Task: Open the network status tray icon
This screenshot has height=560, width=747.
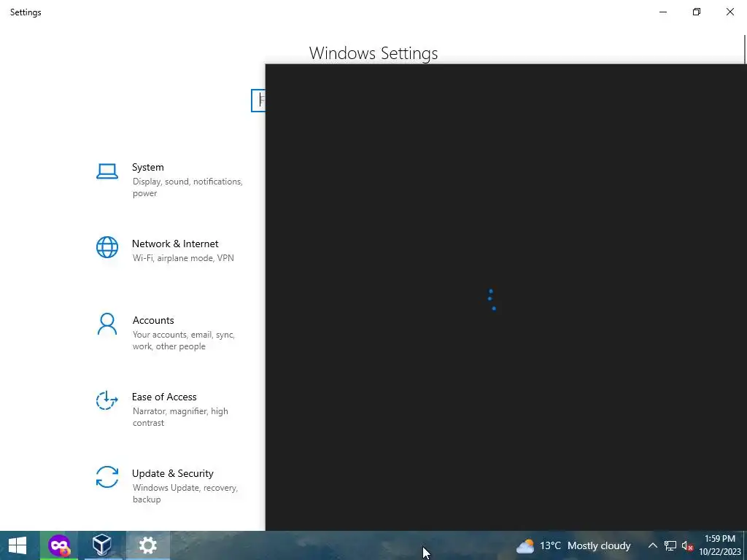Action: [x=670, y=545]
